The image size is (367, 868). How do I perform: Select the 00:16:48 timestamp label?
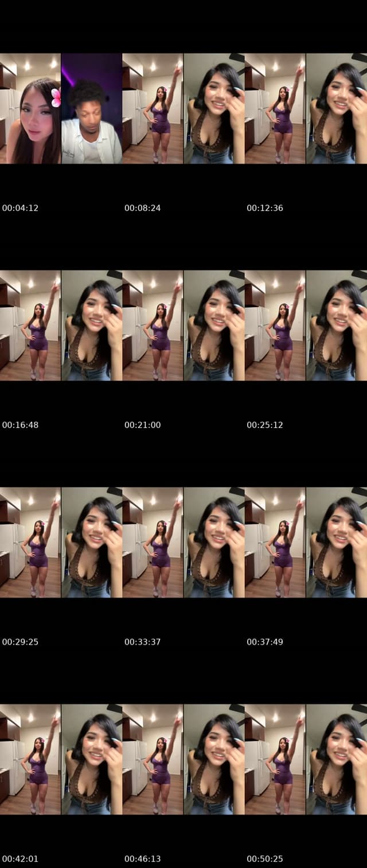point(20,425)
